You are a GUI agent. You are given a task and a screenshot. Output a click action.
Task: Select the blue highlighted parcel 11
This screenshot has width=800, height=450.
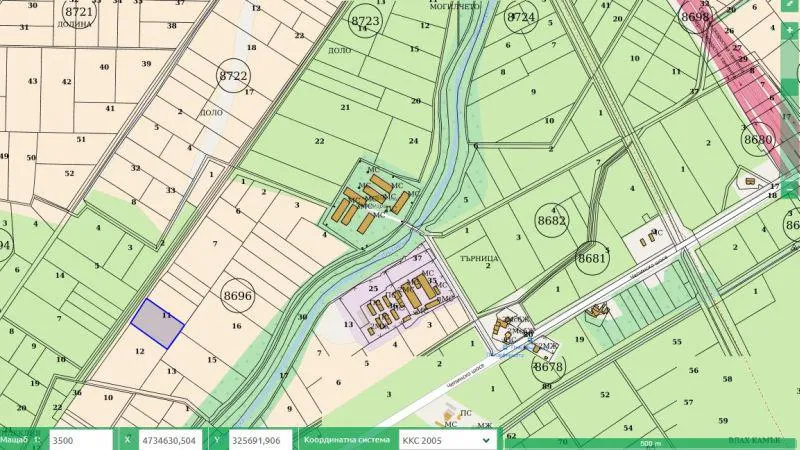[157, 323]
